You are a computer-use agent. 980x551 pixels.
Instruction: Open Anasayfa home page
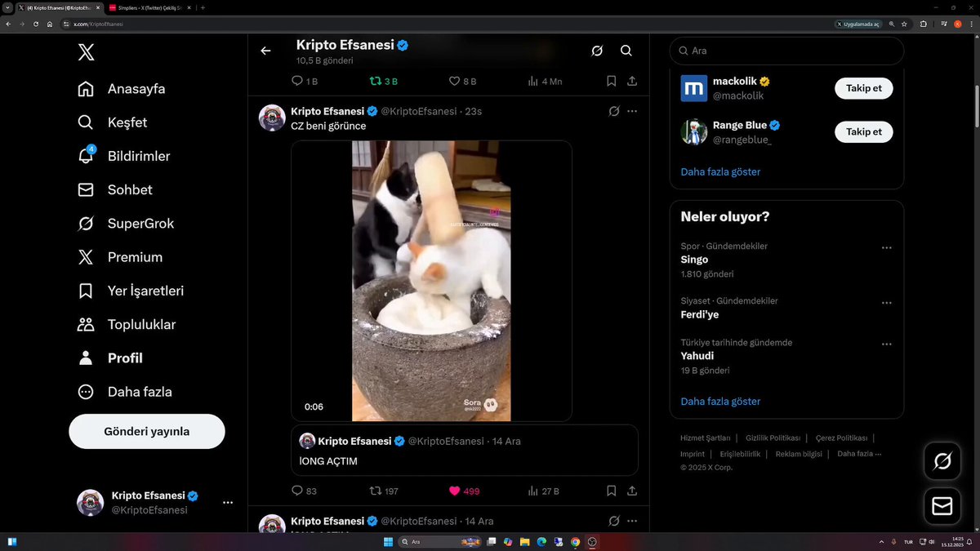tap(121, 89)
